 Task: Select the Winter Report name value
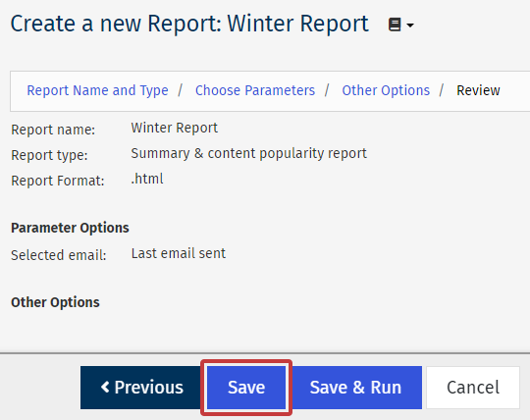(175, 128)
